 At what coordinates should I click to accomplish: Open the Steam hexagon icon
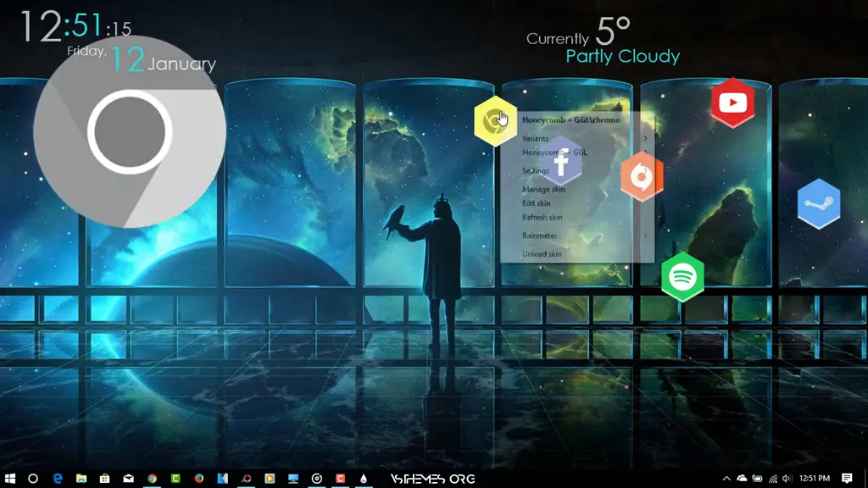[819, 204]
